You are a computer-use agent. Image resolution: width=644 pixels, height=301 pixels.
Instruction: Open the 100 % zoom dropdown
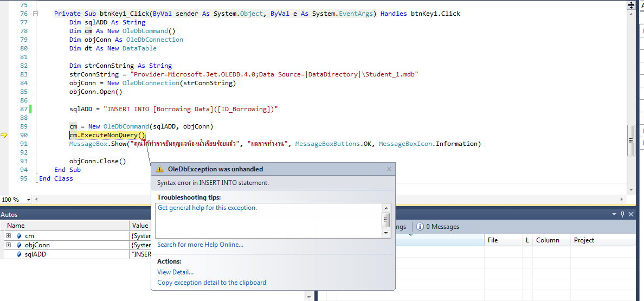[x=29, y=200]
